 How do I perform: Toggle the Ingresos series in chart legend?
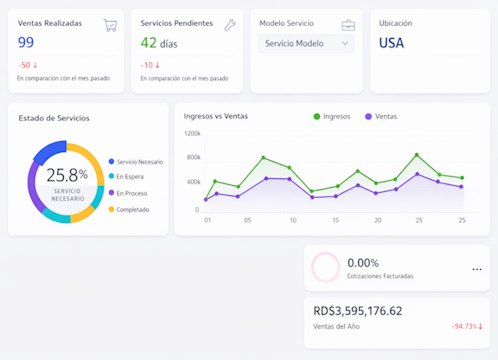pyautogui.click(x=332, y=116)
